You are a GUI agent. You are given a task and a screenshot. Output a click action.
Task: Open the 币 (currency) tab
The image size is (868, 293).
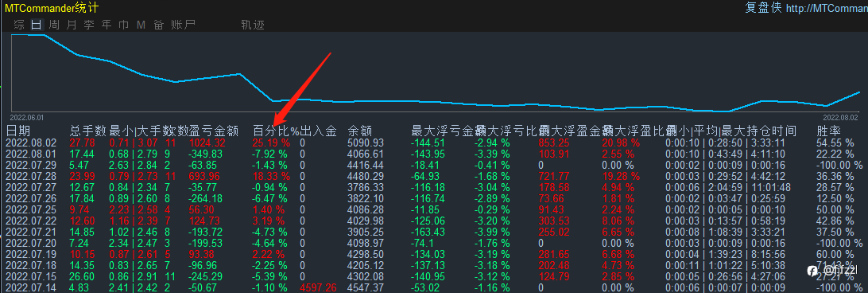(x=124, y=25)
